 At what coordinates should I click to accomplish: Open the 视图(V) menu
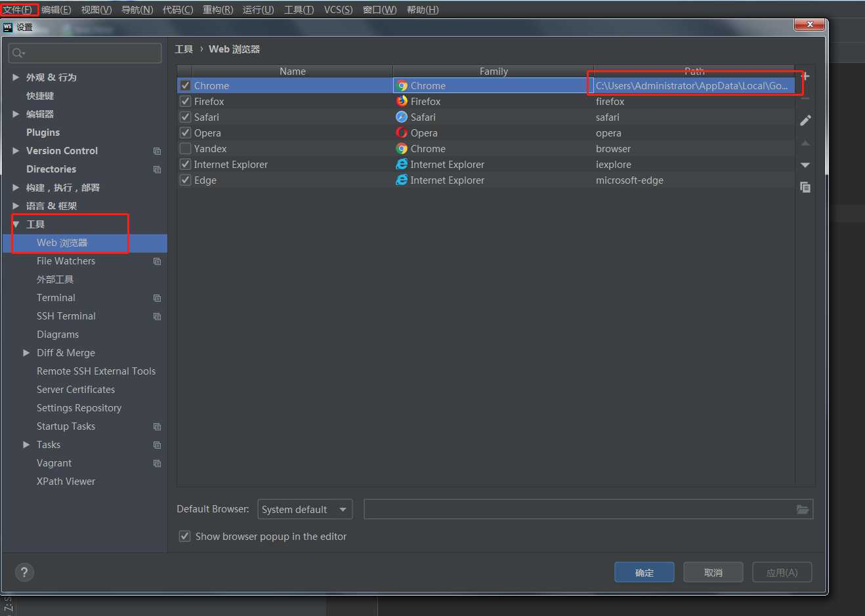[96, 10]
